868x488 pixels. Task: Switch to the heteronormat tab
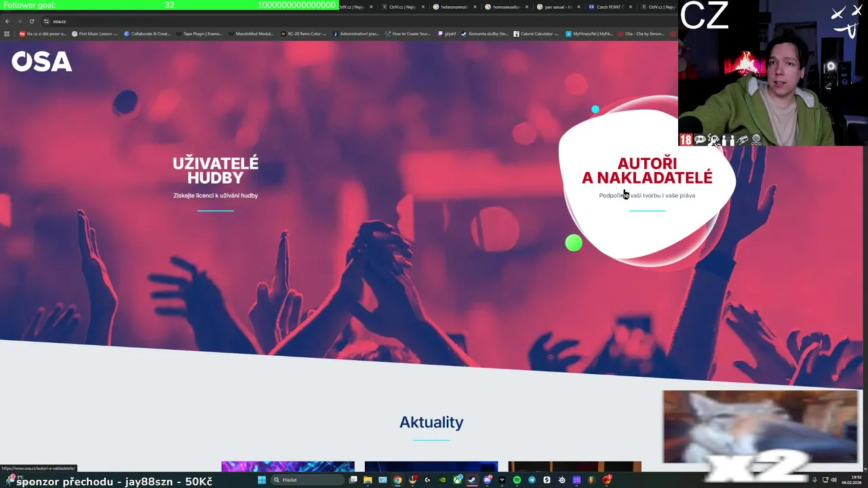454,7
